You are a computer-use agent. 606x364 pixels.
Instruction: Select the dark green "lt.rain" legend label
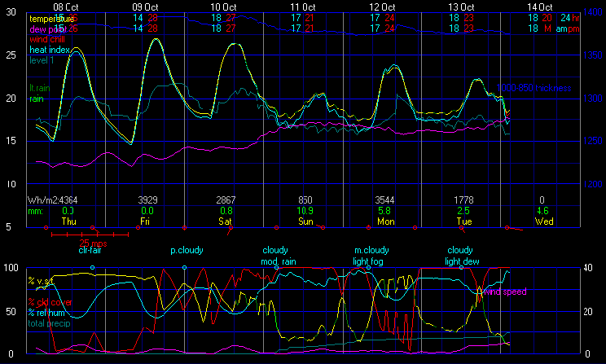click(40, 88)
